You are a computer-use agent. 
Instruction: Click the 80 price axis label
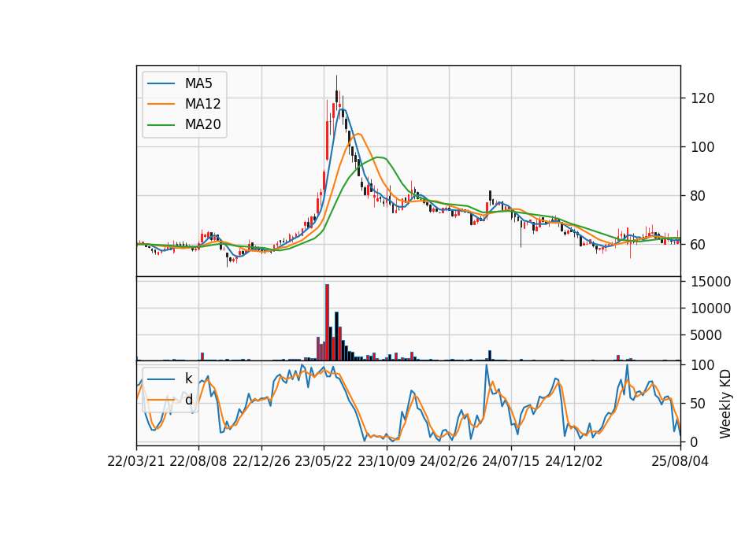pyautogui.click(x=699, y=196)
